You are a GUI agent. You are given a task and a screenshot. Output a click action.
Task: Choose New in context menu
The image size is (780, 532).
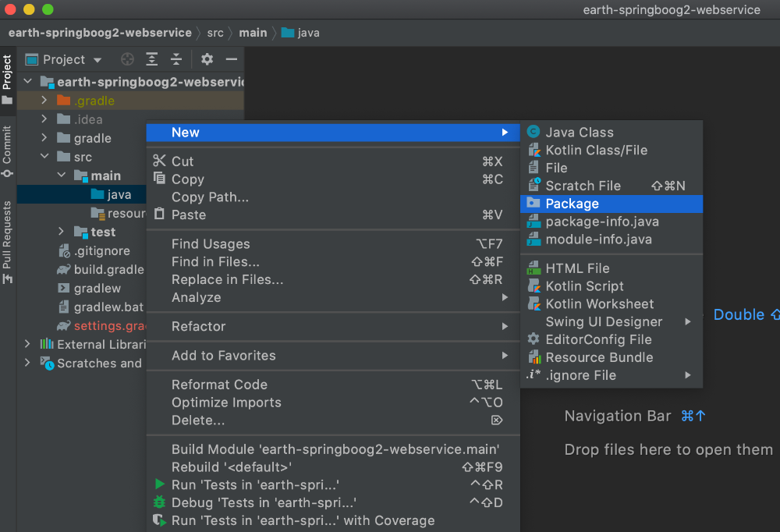coord(333,133)
